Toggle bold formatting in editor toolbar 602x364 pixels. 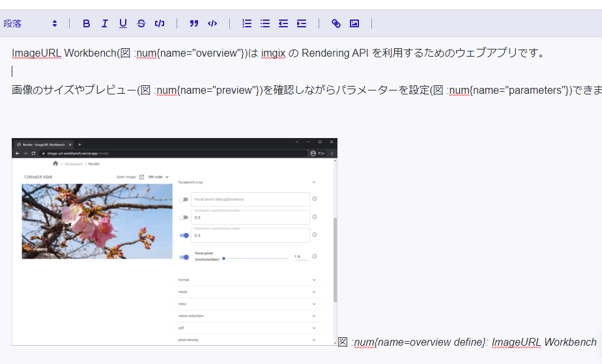pos(87,24)
